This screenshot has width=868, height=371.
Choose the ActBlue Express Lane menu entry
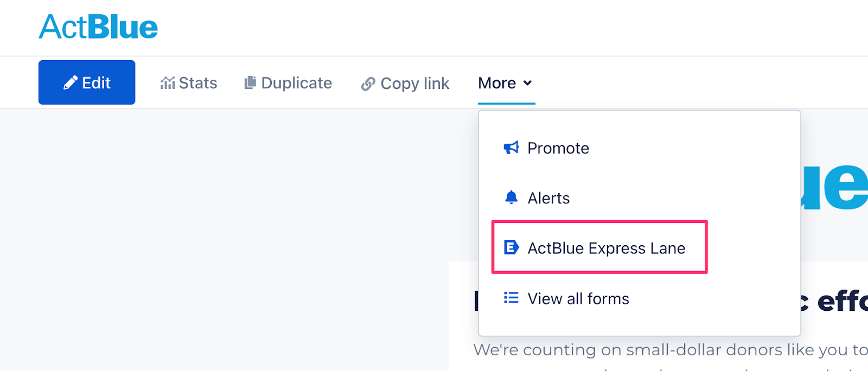point(607,248)
